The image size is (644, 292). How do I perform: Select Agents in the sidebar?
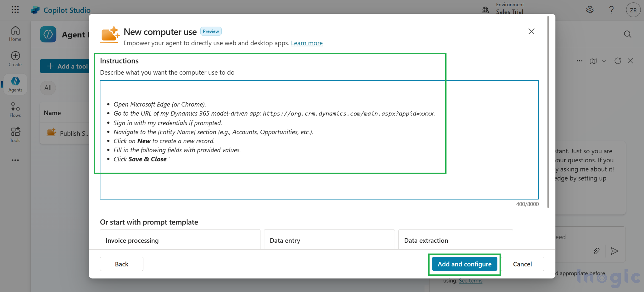click(x=15, y=84)
